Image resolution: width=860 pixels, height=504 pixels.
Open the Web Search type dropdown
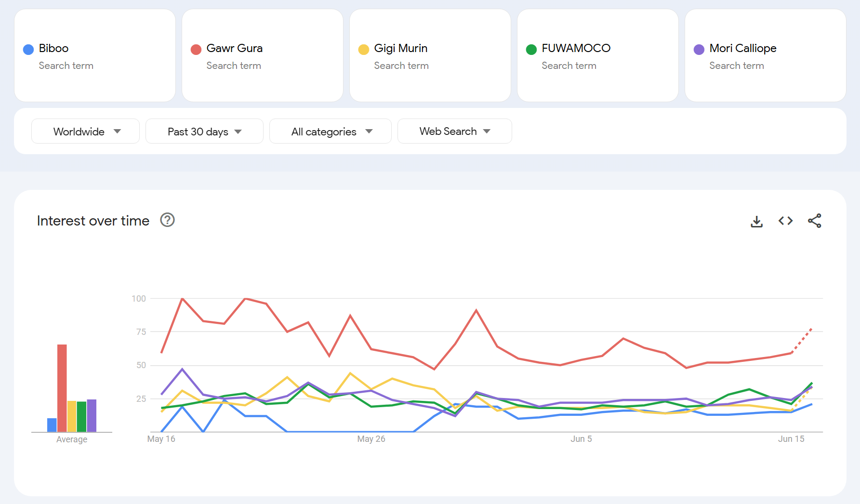pyautogui.click(x=454, y=131)
